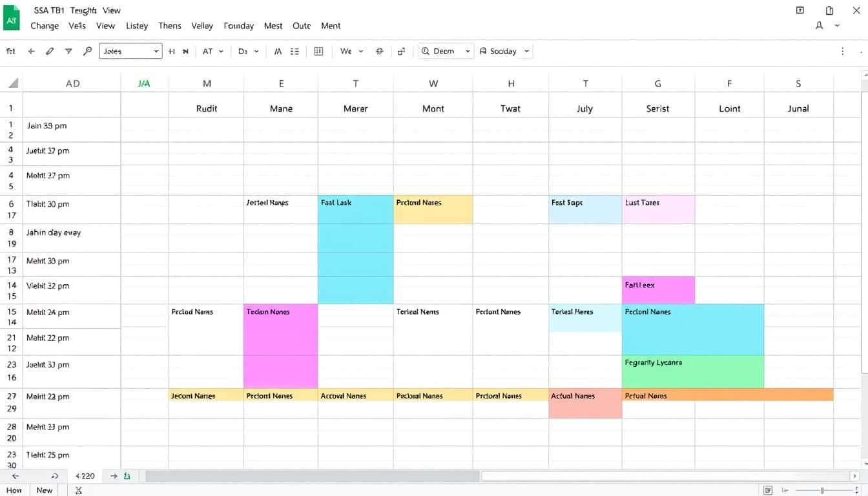Select the pink 'Lust Tares' cell
This screenshot has height=496, width=868.
coord(658,209)
